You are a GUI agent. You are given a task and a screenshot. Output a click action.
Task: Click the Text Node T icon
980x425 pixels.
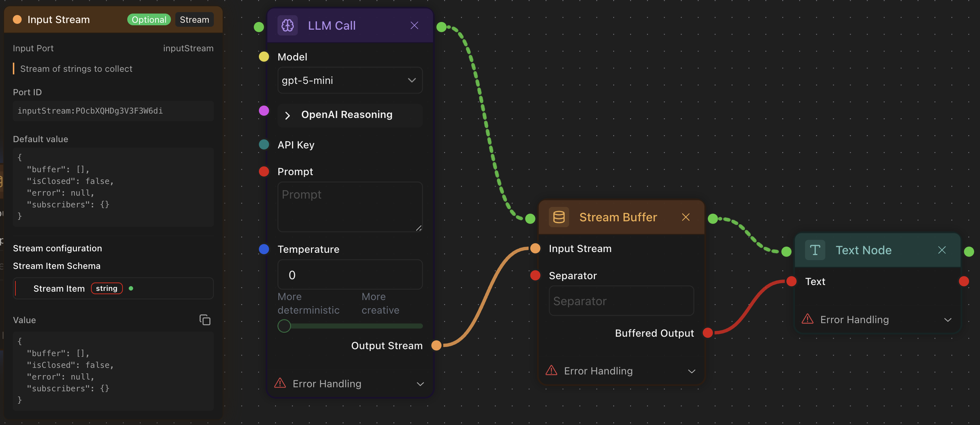point(815,250)
